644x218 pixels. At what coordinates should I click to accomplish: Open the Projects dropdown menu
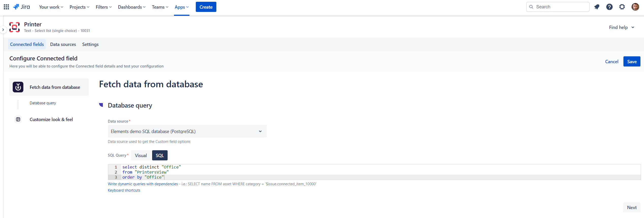point(79,7)
